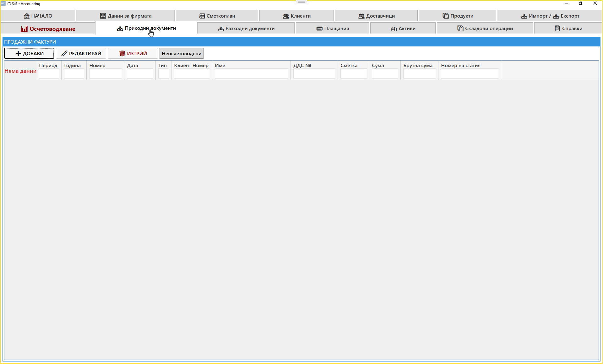Go to the Клиенти tab
Viewport: 603px width, 364px height.
coord(296,16)
